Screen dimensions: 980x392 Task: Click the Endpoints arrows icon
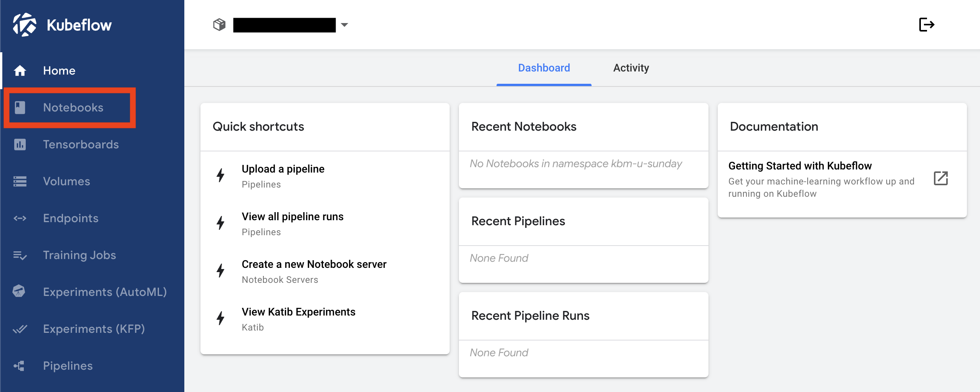[20, 218]
